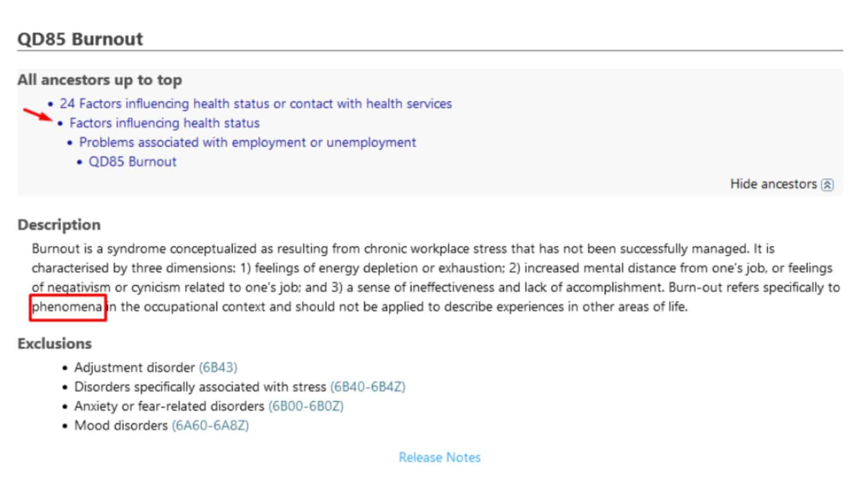
Task: Click the 'All ancestors up to top' heading
Action: click(x=100, y=80)
